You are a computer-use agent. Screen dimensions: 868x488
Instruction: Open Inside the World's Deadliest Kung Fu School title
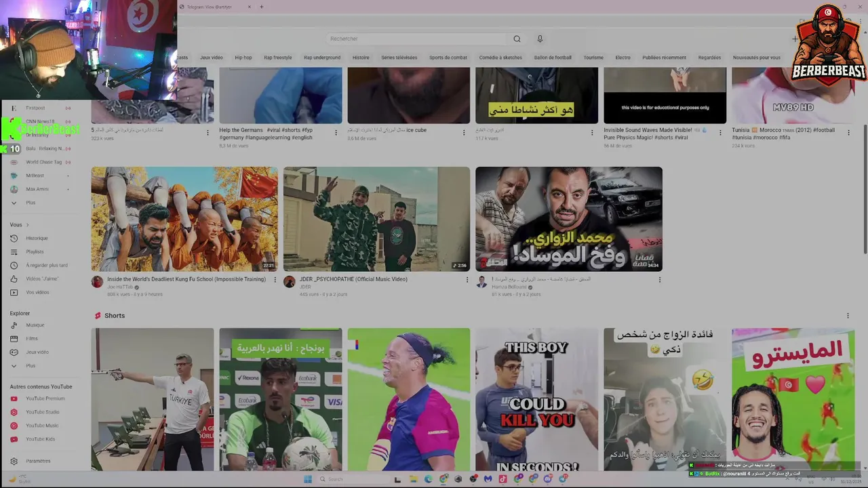(186, 279)
